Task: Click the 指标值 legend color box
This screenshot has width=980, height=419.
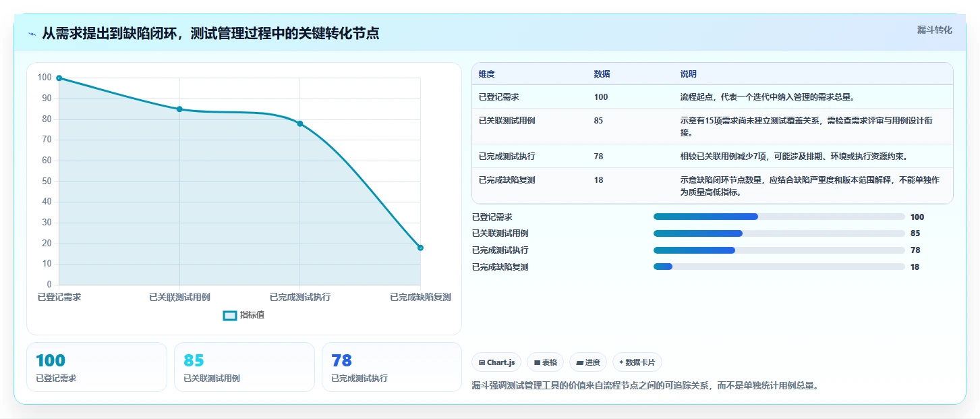Action: point(229,315)
